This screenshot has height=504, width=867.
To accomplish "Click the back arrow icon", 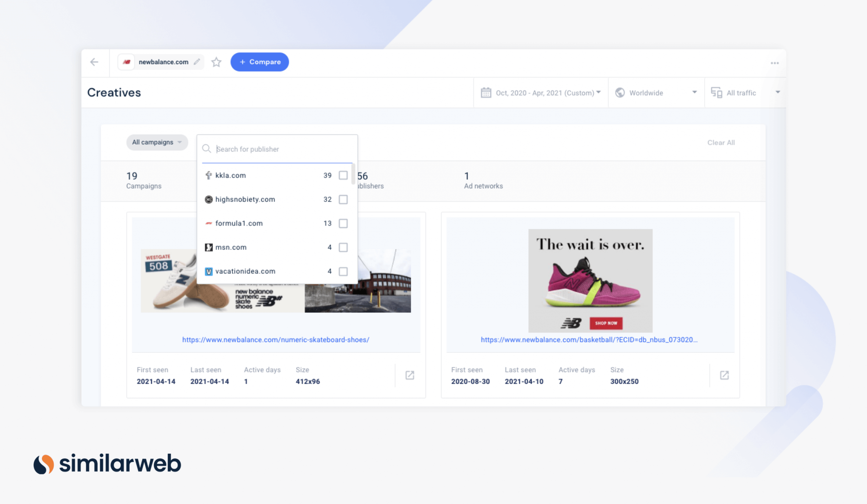I will coord(94,62).
